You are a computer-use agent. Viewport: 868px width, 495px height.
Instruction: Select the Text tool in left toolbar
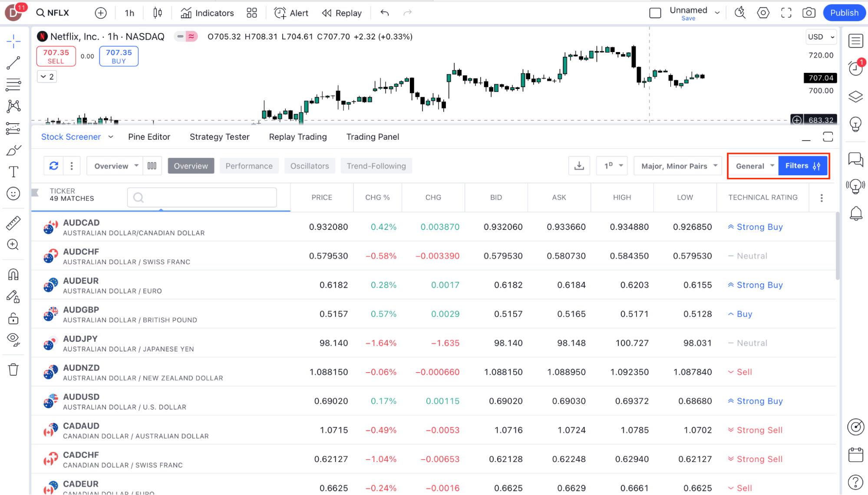(13, 172)
